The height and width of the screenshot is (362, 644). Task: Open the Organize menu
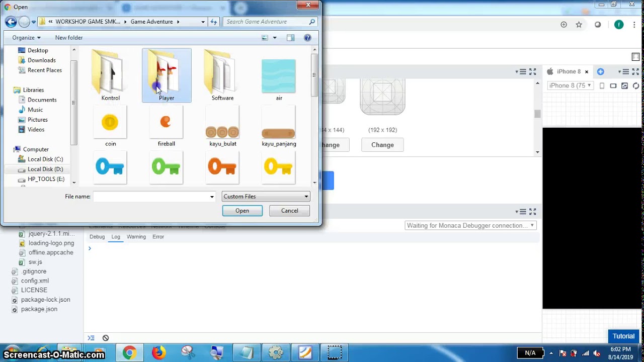pyautogui.click(x=26, y=38)
